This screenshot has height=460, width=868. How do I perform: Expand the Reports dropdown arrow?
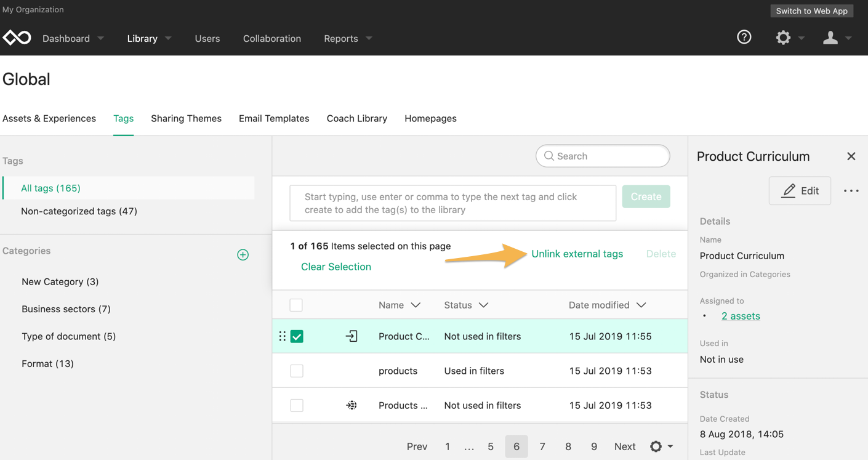[x=369, y=39]
